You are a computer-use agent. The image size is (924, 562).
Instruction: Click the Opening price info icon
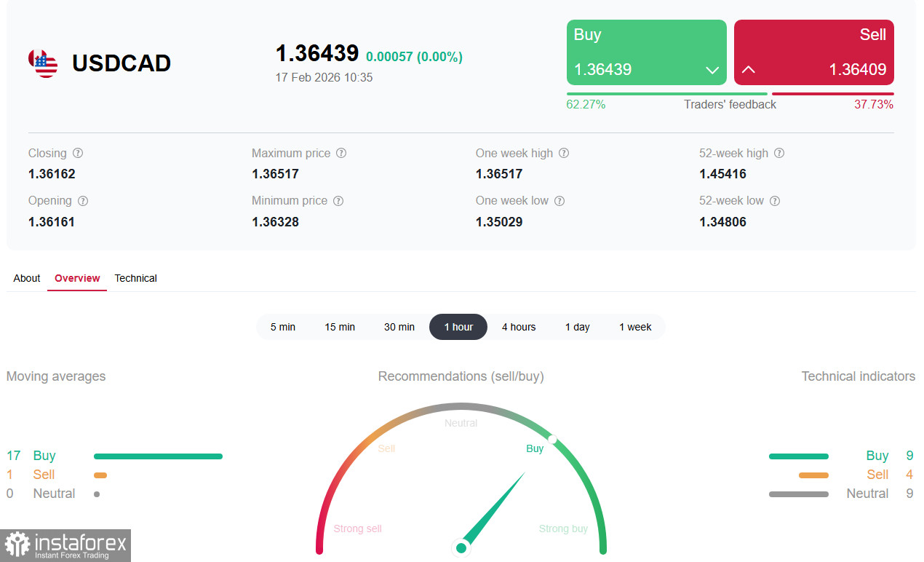[82, 200]
